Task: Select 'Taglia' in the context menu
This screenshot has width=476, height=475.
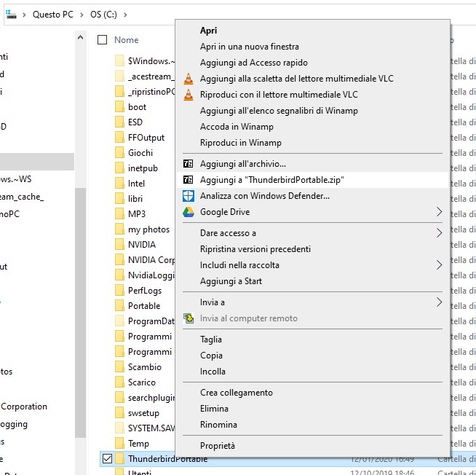Action: tap(312, 339)
